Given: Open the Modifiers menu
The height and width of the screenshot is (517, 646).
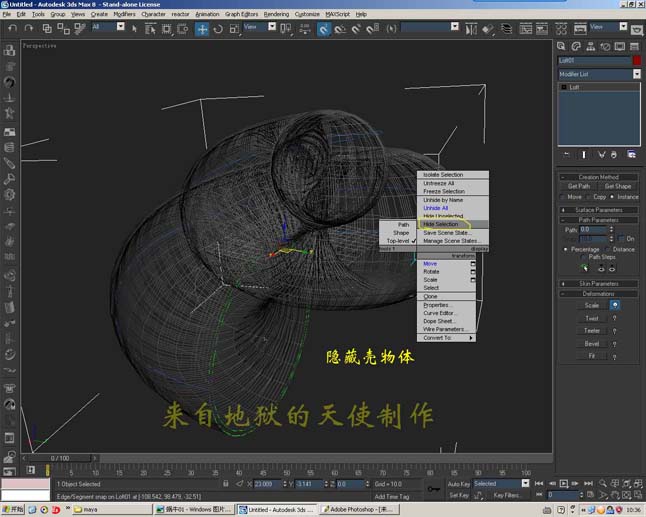Looking at the screenshot, I should (x=124, y=14).
